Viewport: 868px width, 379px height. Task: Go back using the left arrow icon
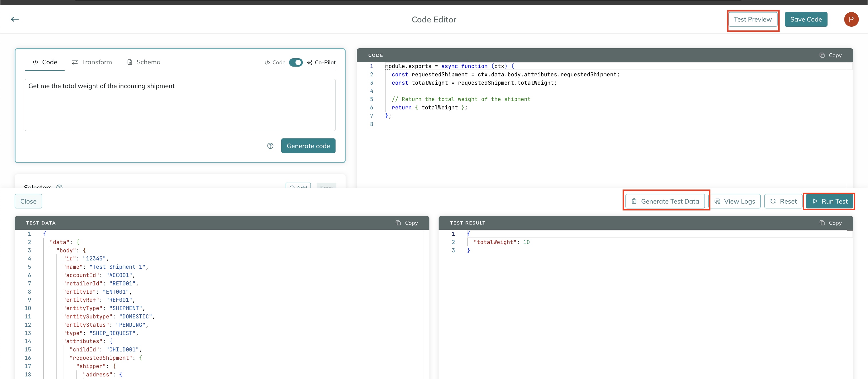coord(15,19)
